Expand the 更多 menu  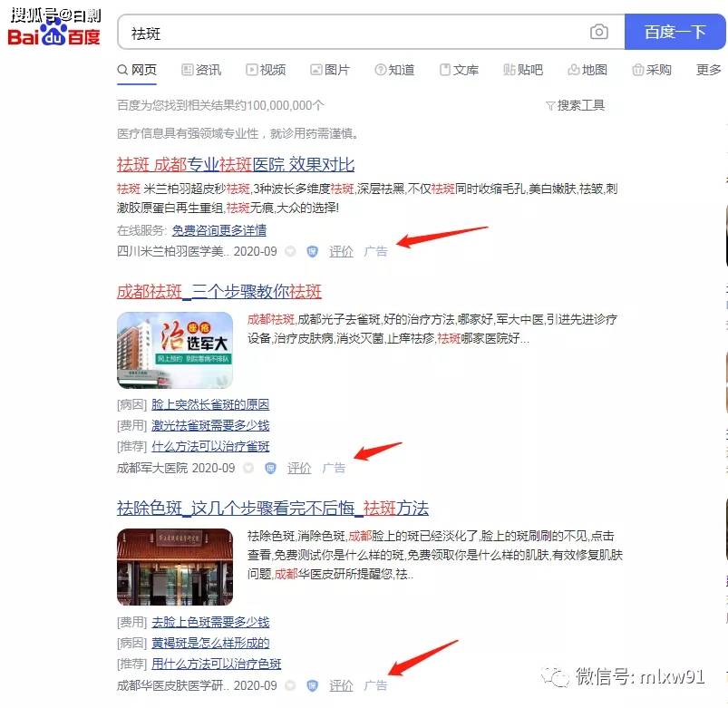pos(708,70)
